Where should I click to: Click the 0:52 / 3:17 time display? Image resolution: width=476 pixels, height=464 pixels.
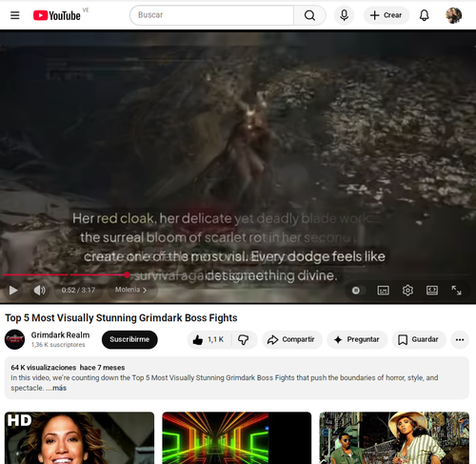(78, 290)
